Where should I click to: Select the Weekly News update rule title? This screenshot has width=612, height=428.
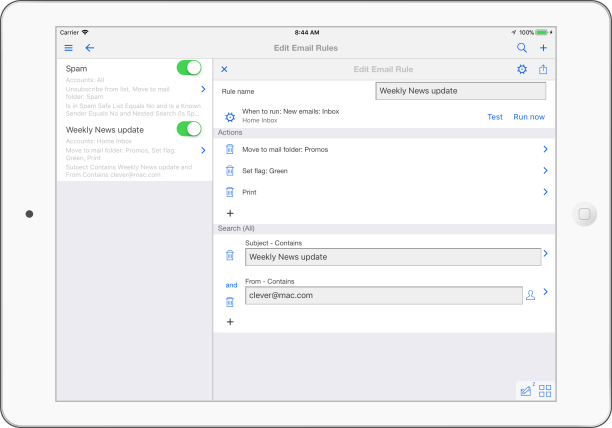105,130
